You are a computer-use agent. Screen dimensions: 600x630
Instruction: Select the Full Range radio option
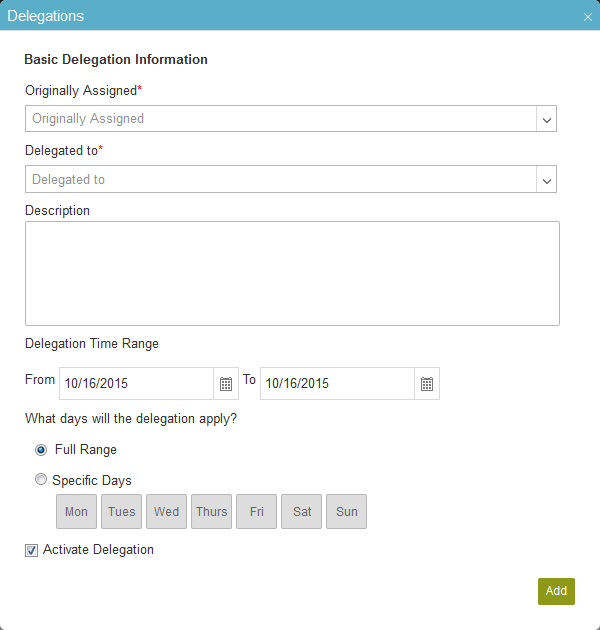pyautogui.click(x=41, y=450)
